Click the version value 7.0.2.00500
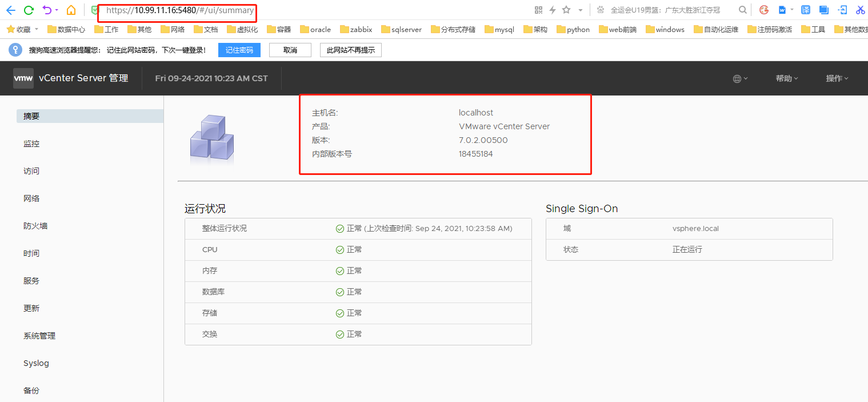This screenshot has width=868, height=402. (483, 140)
